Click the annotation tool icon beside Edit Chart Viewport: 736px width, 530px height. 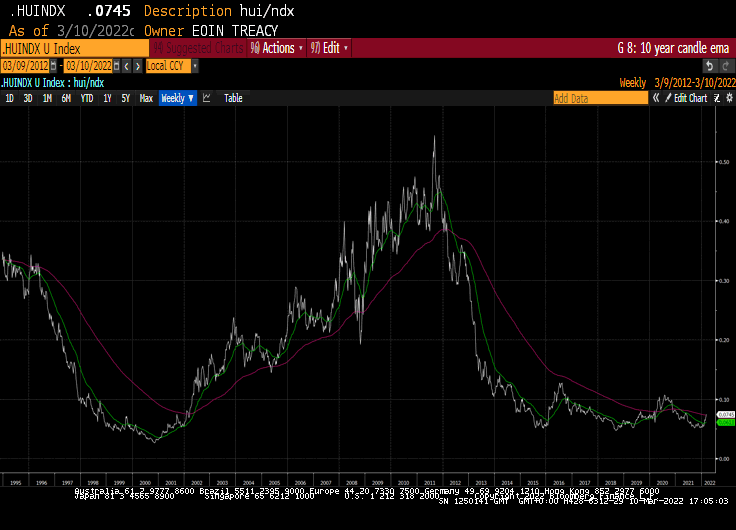[717, 98]
